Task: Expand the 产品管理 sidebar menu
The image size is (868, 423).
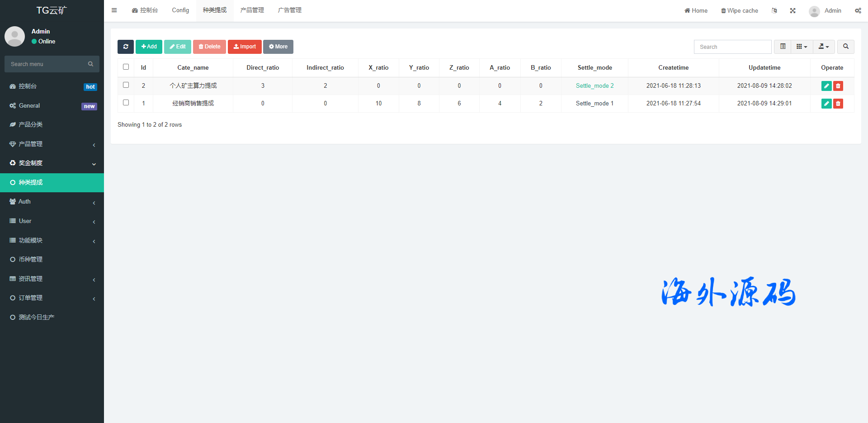Action: (52, 144)
